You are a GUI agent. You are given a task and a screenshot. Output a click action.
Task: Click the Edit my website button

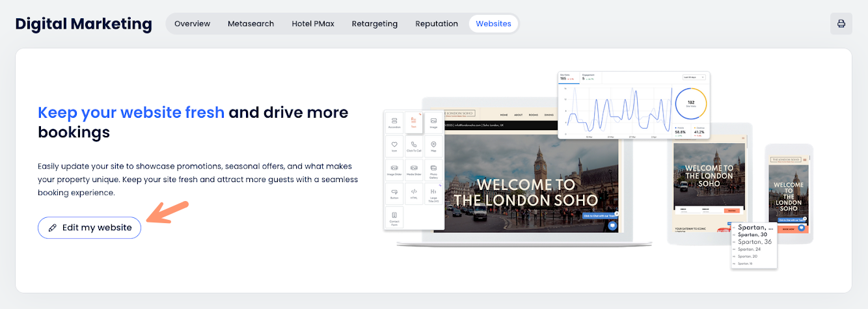pos(89,228)
